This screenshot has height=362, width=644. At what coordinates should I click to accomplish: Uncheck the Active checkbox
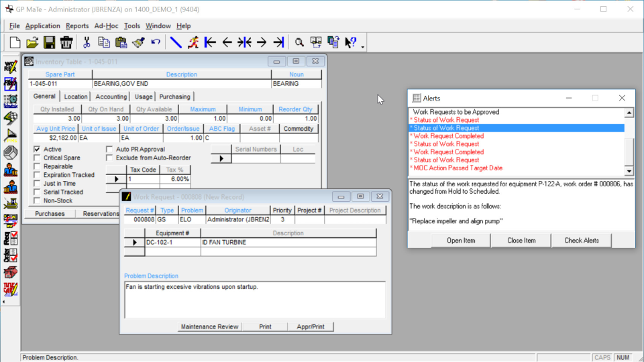coord(38,149)
